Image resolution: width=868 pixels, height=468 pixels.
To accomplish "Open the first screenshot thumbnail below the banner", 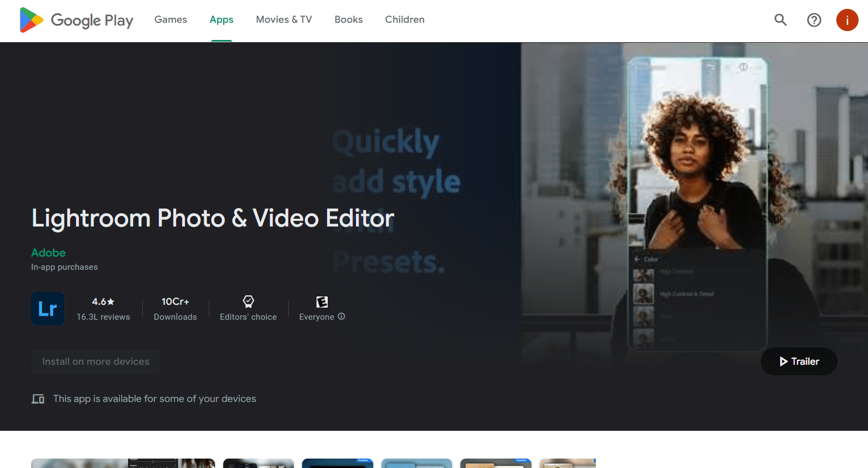I will tap(123, 464).
